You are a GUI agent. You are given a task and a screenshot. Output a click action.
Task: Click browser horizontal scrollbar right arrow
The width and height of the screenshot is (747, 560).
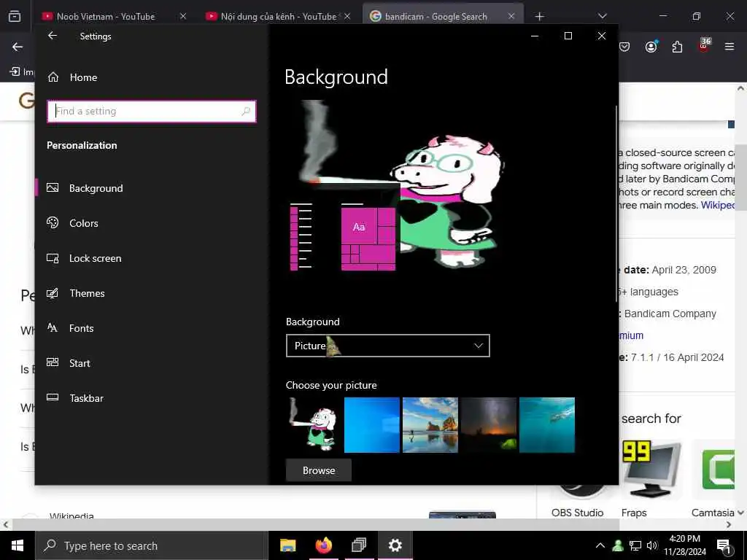(729, 525)
